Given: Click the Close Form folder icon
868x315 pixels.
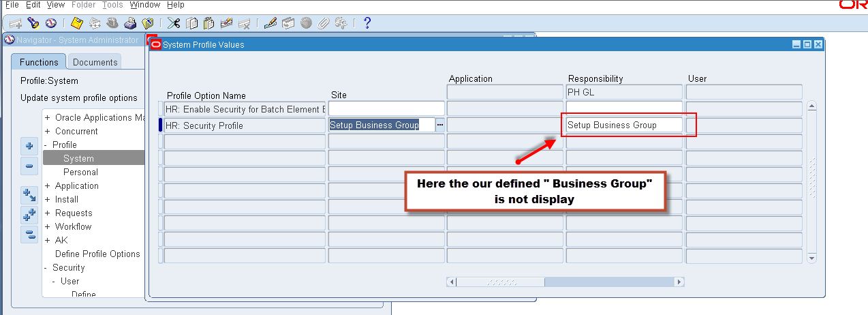Looking at the screenshot, I should point(147,23).
